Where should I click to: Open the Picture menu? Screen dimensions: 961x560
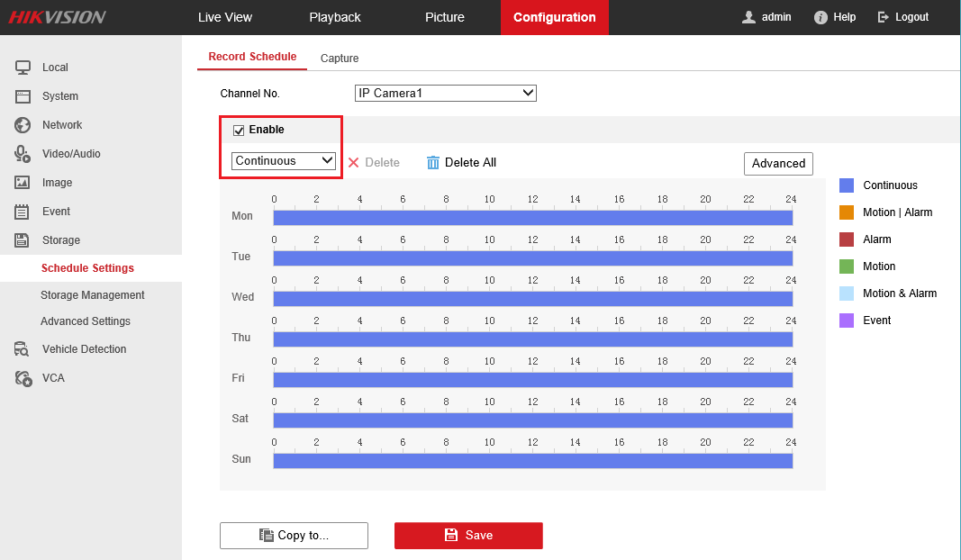445,17
